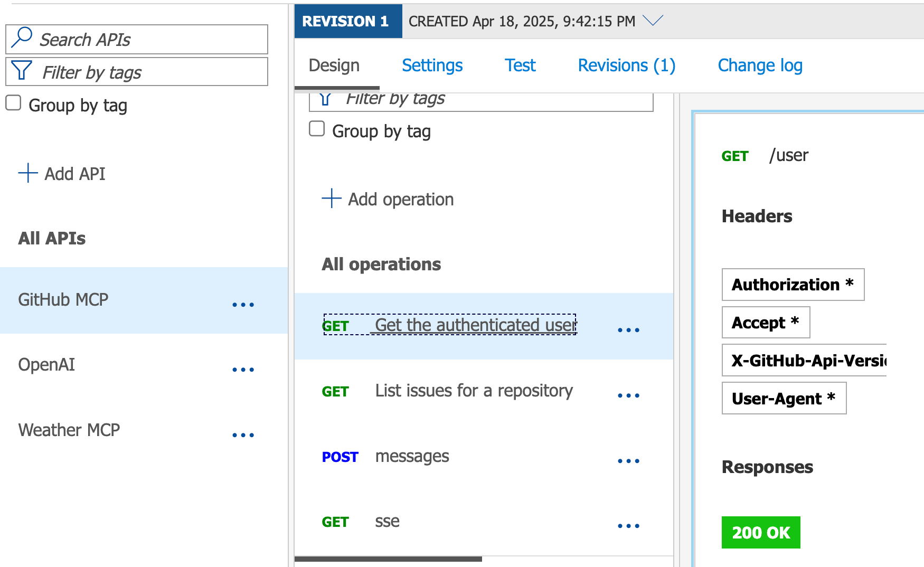Click the CREATED Apr 18, 2025 timestamp
924x567 pixels.
[x=522, y=21]
